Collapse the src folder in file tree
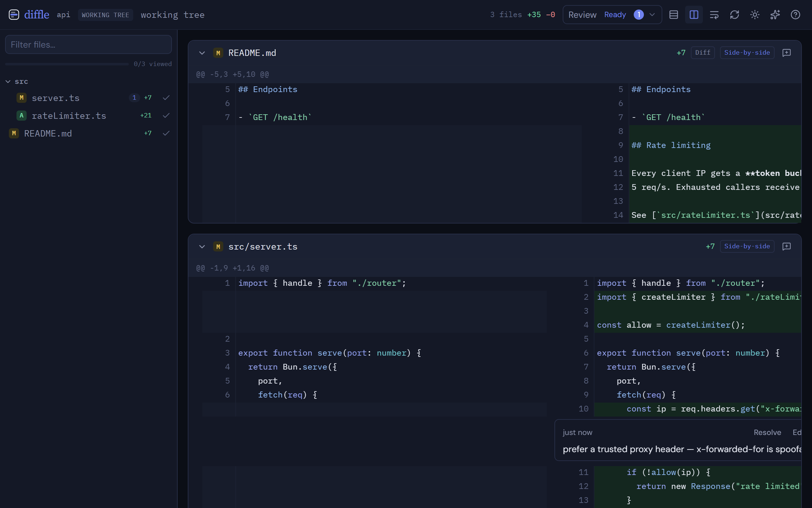 click(8, 82)
